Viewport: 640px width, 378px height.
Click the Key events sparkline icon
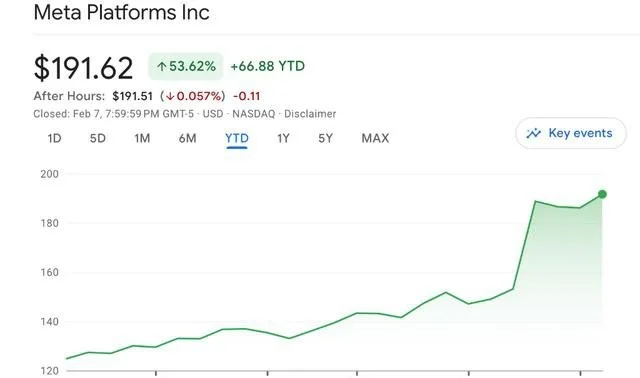pyautogui.click(x=533, y=133)
